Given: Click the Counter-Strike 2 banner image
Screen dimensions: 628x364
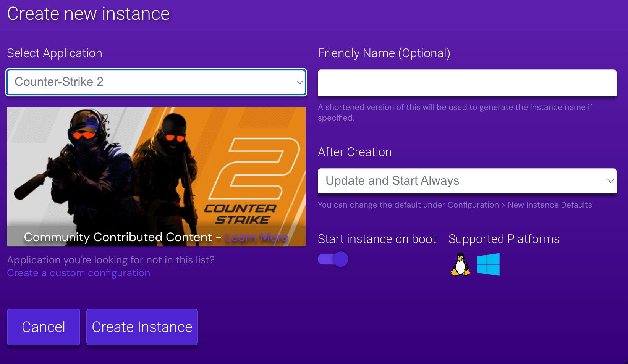Looking at the screenshot, I should pos(156,168).
